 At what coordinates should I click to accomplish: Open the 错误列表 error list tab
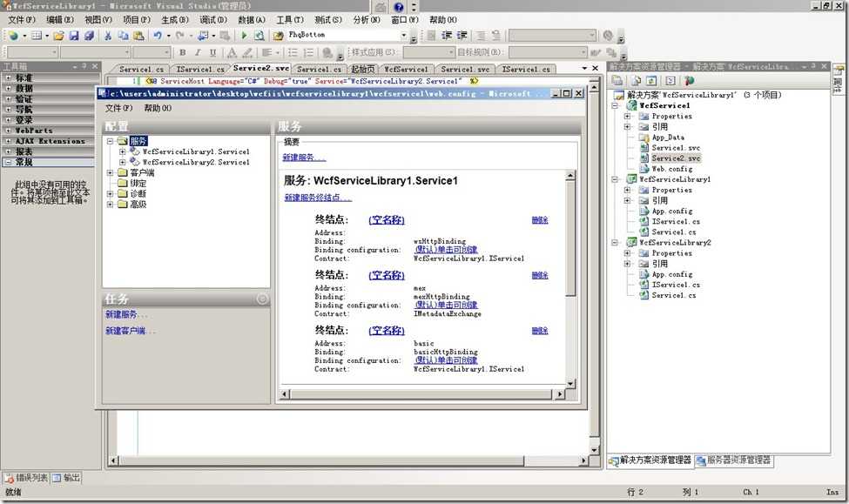point(26,478)
